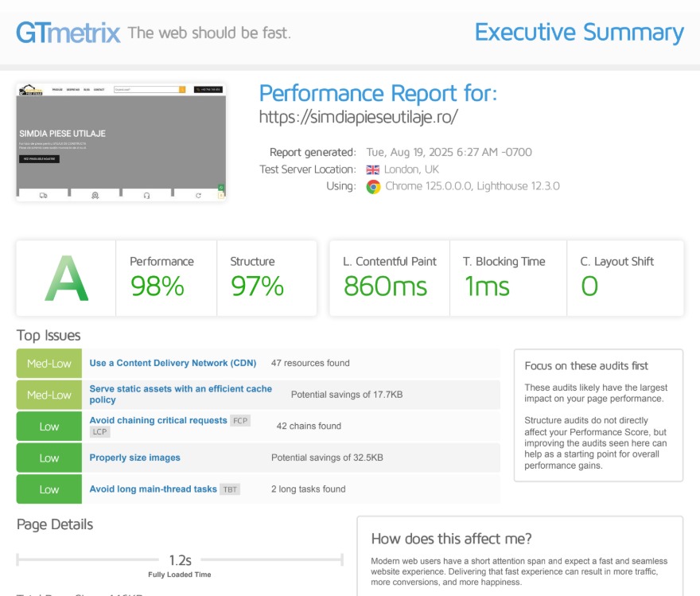Viewport: 700px width, 596px height.
Task: Open Avoid long main-thread tasks audit
Action: pos(153,489)
